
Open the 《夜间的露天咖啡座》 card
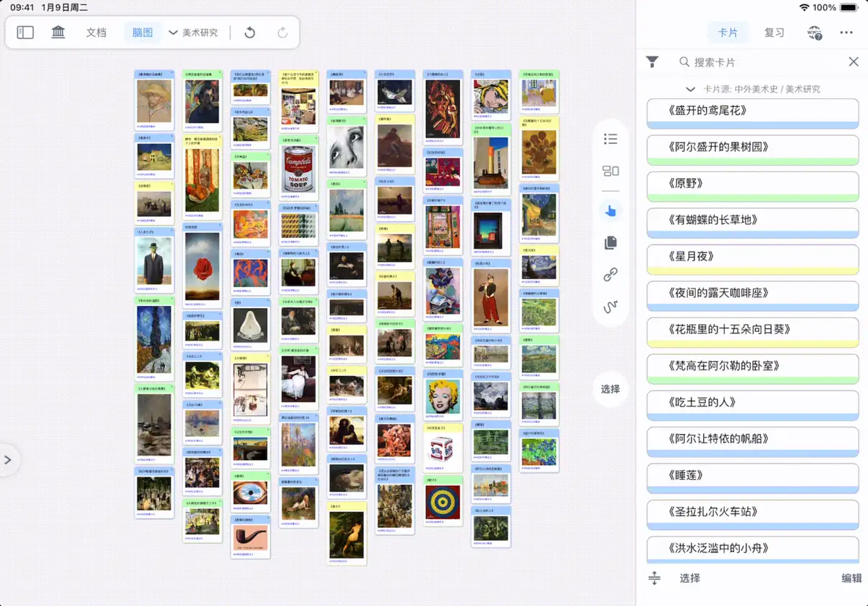(753, 296)
